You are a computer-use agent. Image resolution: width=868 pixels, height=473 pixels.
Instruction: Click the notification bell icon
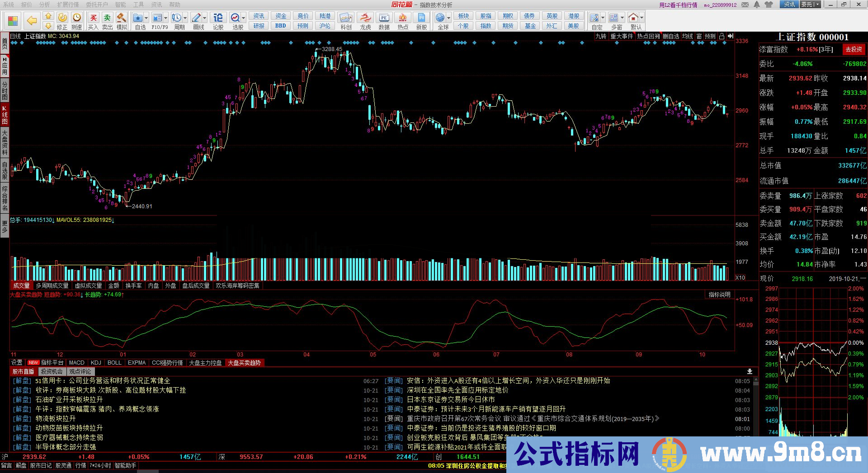757,5
